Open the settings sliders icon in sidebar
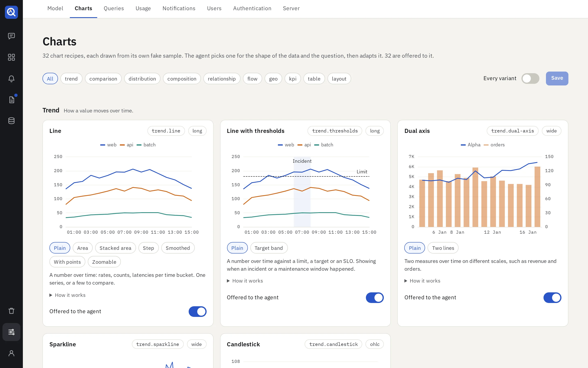Viewport: 588px width, 368px height. tap(11, 332)
